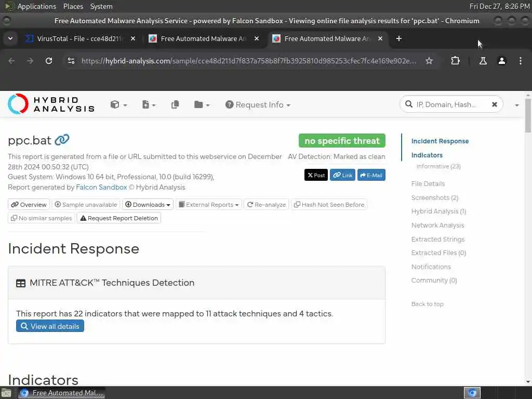Click the file collections copy icon
Image resolution: width=532 pixels, height=399 pixels.
175,104
